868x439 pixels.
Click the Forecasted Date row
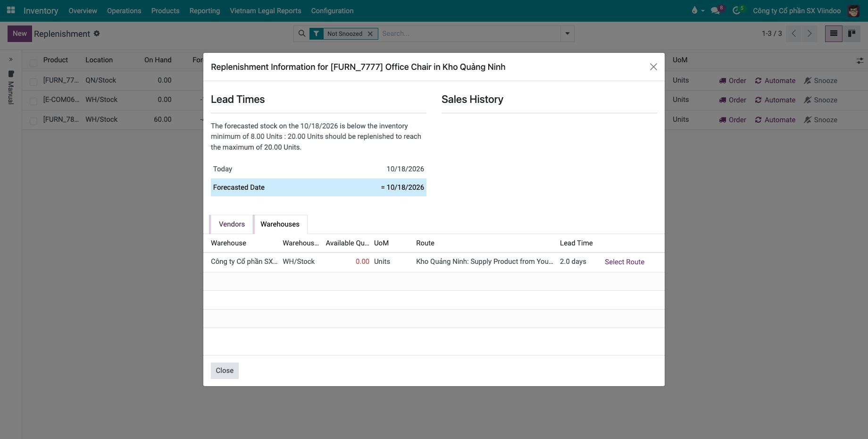pos(318,187)
